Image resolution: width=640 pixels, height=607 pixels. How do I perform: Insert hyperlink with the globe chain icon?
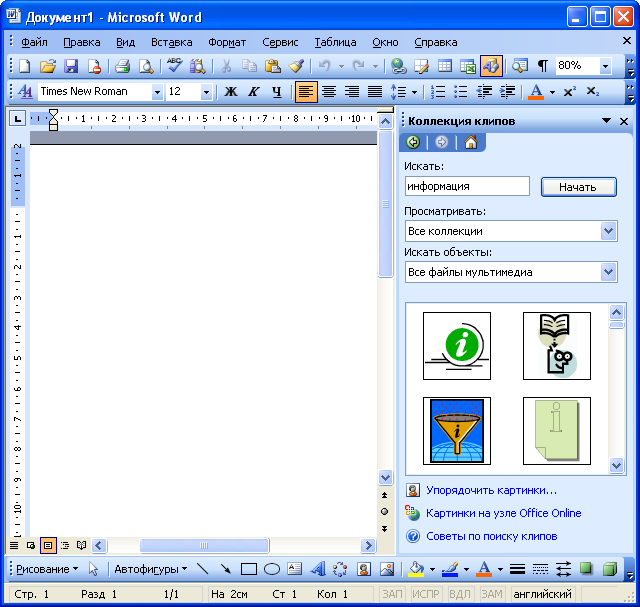coord(398,66)
